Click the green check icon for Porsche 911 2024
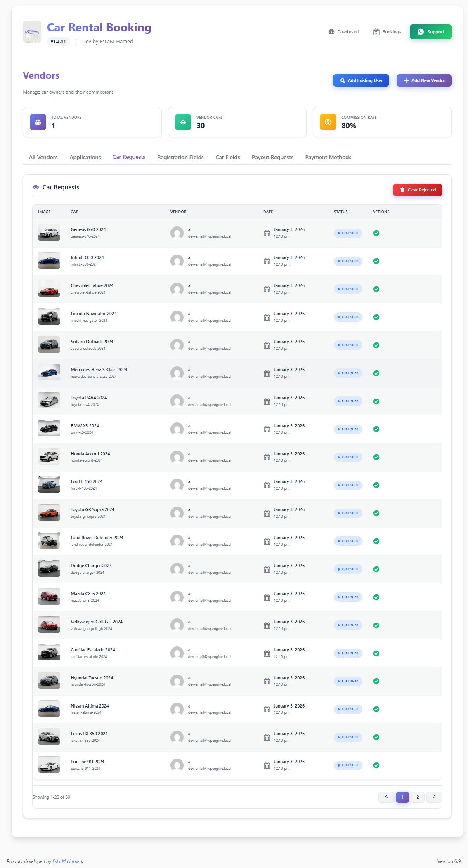 376,765
